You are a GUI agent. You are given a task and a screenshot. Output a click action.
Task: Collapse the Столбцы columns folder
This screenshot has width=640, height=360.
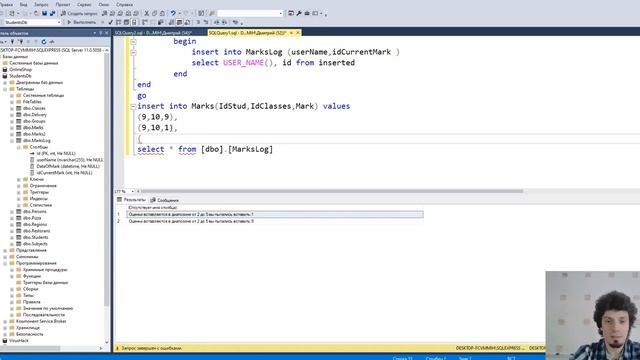point(19,147)
